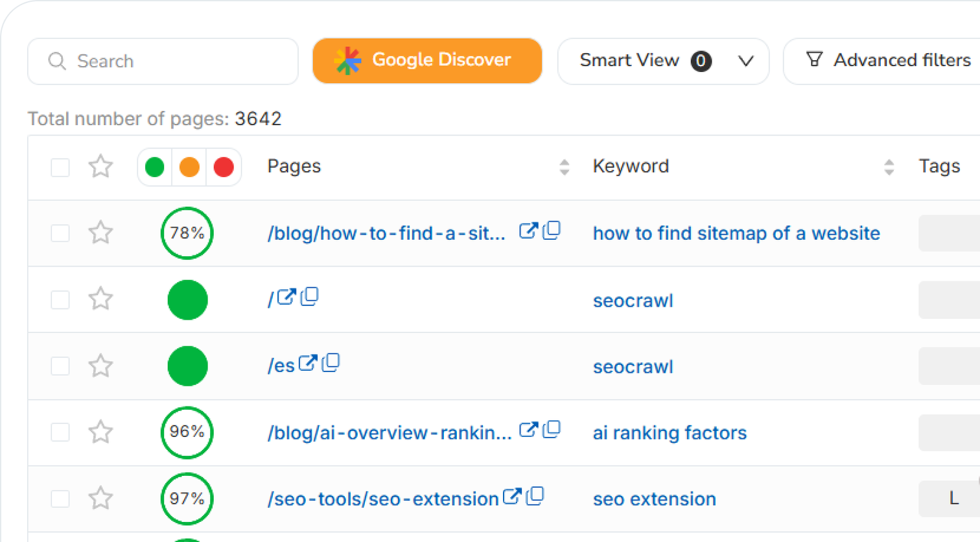Image resolution: width=980 pixels, height=542 pixels.
Task: Click the 97% score circle
Action: (x=187, y=499)
